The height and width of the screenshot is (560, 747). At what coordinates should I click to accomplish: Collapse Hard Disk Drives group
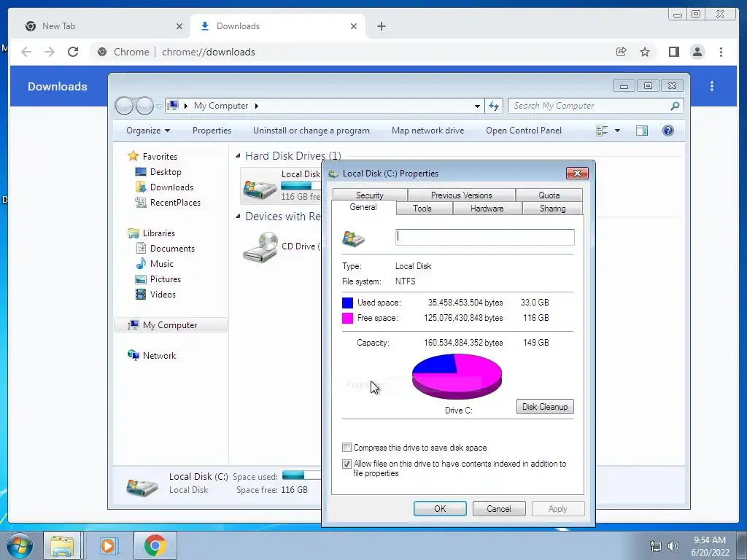tap(238, 156)
